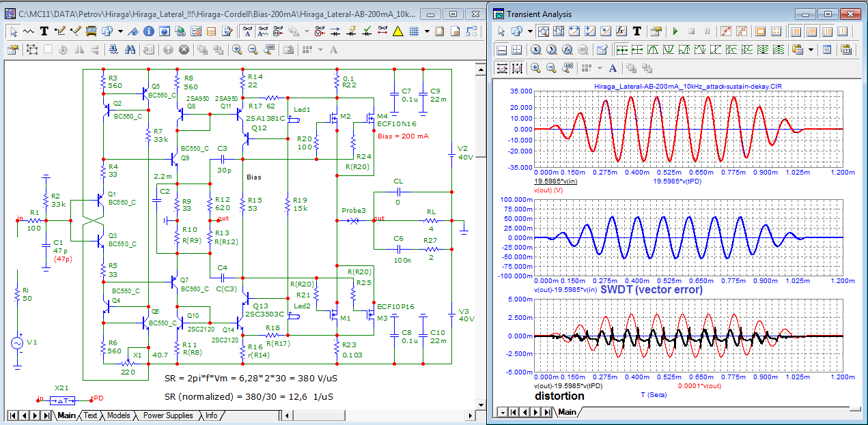Open the Text page tab
The image size is (868, 425).
[x=90, y=415]
